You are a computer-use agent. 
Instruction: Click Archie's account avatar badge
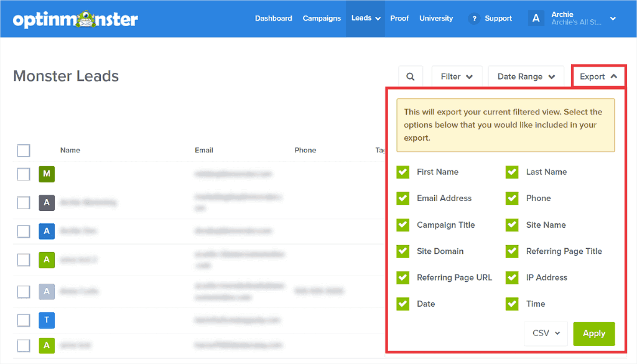pos(536,19)
